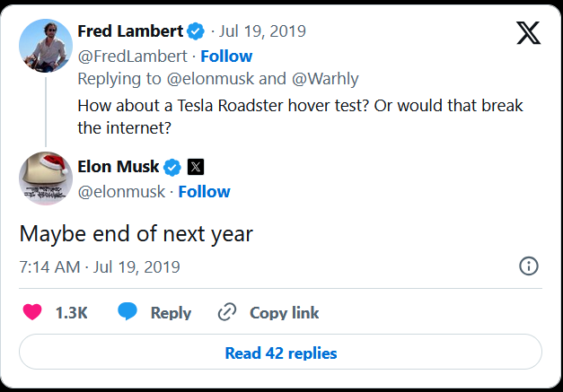The height and width of the screenshot is (392, 563).
Task: Click the X logo in top right corner
Action: [x=529, y=32]
